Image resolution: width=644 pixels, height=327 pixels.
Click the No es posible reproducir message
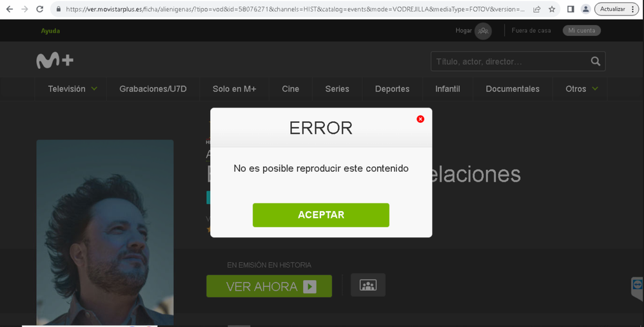click(321, 168)
